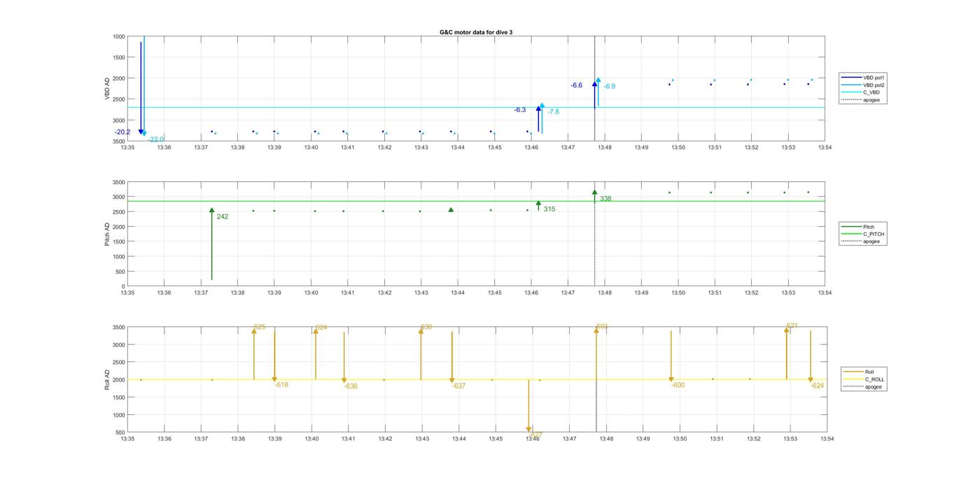980x485 pixels.
Task: Click the '-6.9' VBD data label
Action: (x=609, y=87)
